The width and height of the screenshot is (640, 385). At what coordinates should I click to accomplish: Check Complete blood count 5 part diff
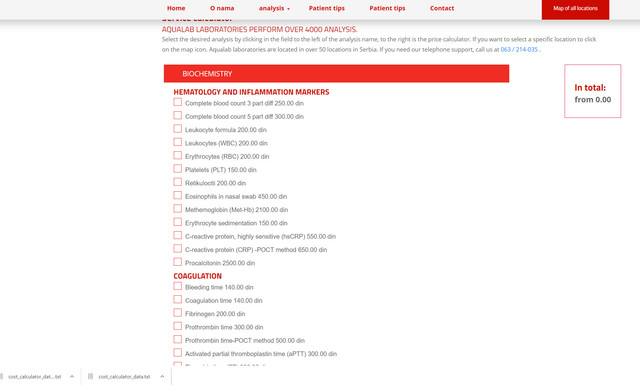[178, 116]
